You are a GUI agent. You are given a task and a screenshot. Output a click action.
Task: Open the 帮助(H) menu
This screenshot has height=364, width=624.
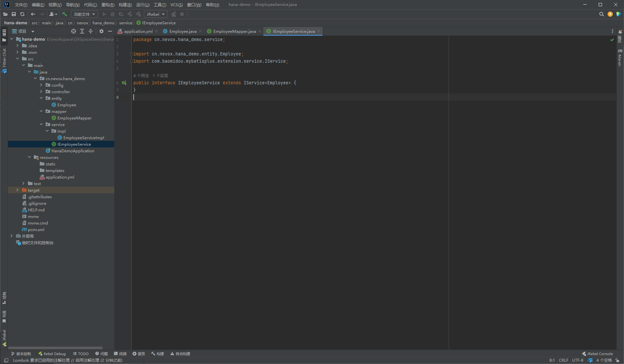[212, 5]
